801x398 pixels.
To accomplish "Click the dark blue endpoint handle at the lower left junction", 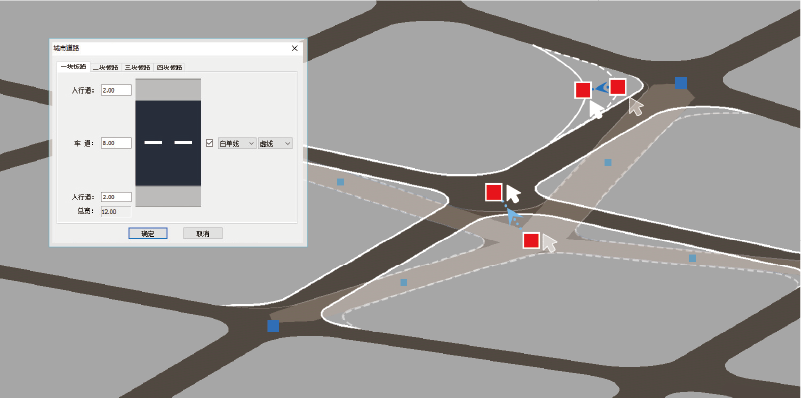I will (x=273, y=325).
